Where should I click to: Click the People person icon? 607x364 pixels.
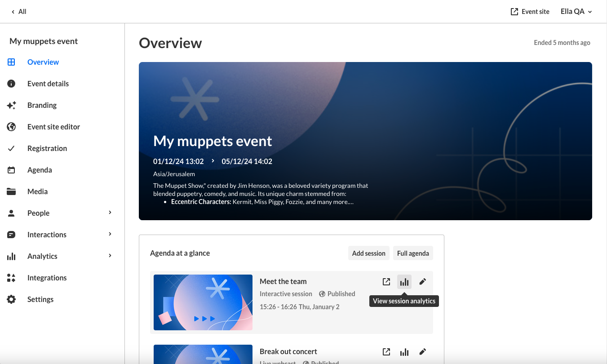tap(11, 213)
